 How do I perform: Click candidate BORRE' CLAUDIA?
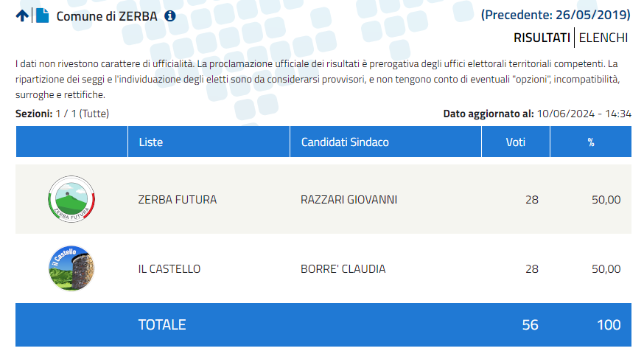click(x=343, y=269)
